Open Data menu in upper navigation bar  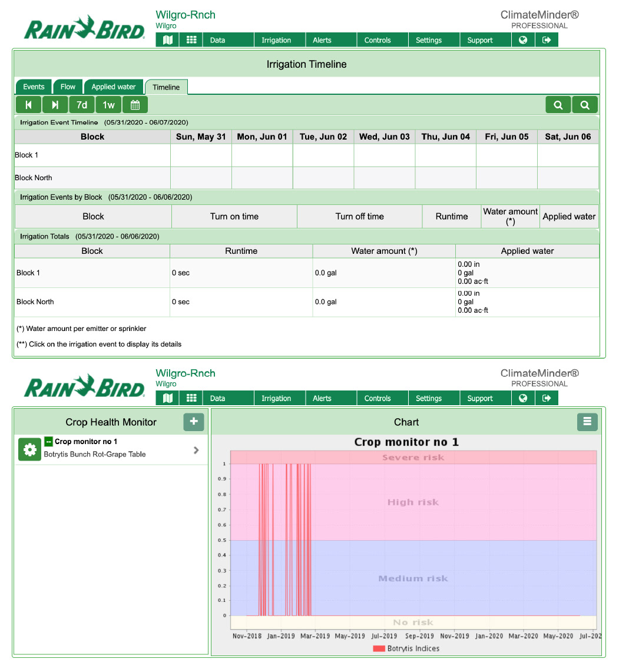click(x=228, y=40)
